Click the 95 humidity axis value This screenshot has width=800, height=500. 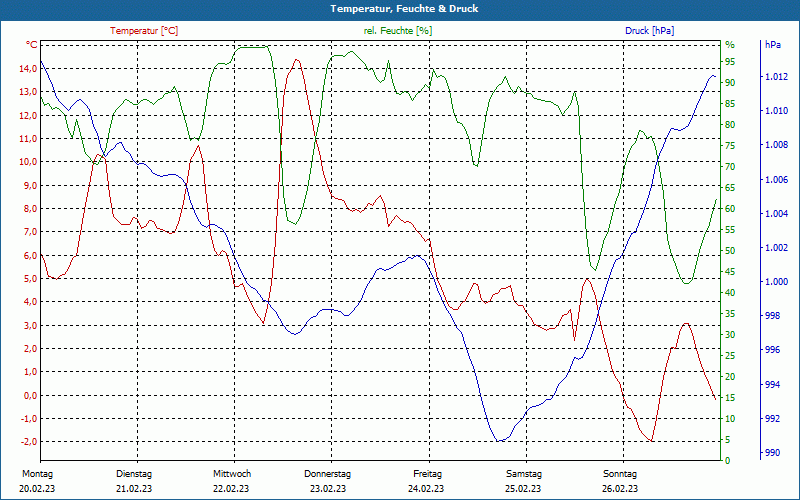tap(730, 62)
